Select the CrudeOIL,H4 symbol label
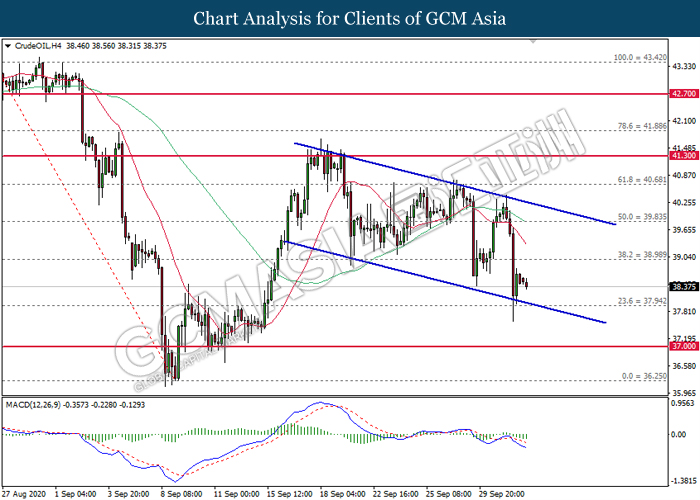This screenshot has height=500, width=700. (x=44, y=46)
